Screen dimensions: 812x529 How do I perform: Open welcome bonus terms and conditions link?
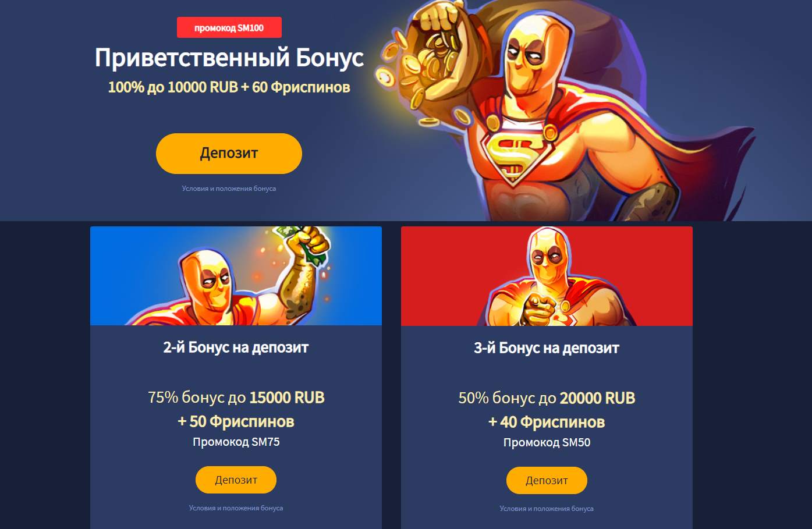[229, 189]
